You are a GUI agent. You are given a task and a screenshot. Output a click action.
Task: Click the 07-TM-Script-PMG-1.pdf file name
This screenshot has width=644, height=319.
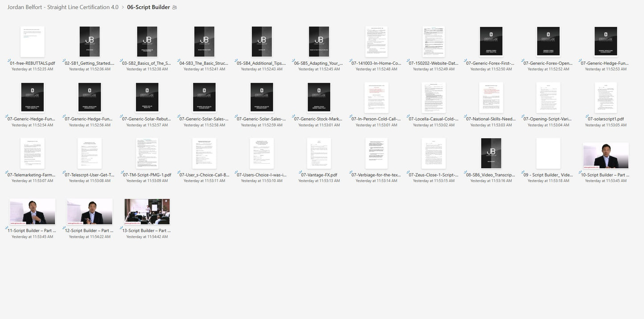coord(147,175)
